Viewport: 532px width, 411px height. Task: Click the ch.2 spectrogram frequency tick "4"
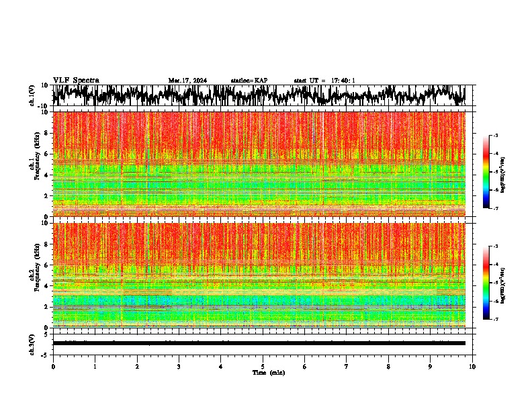point(46,286)
